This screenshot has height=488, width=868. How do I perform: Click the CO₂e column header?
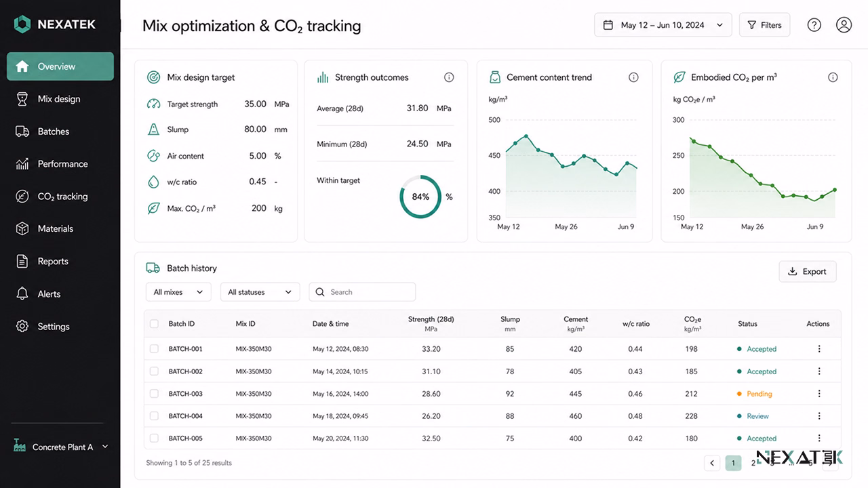click(692, 323)
